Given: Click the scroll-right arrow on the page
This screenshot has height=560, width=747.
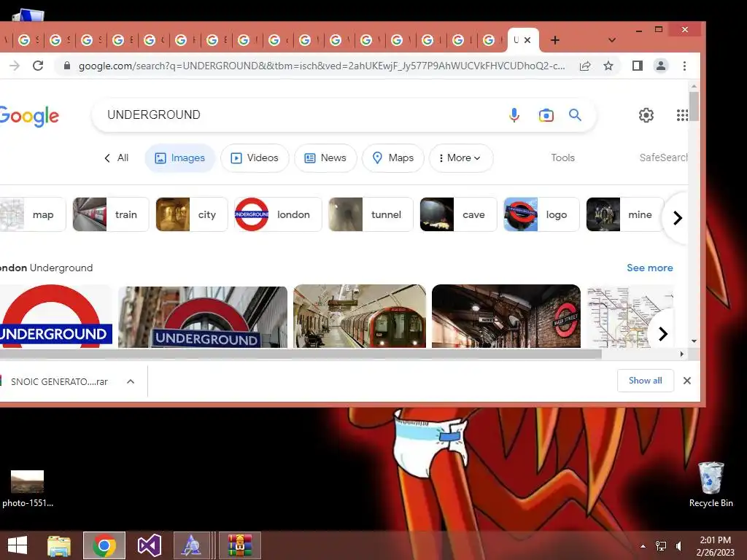Looking at the screenshot, I should click(x=682, y=354).
